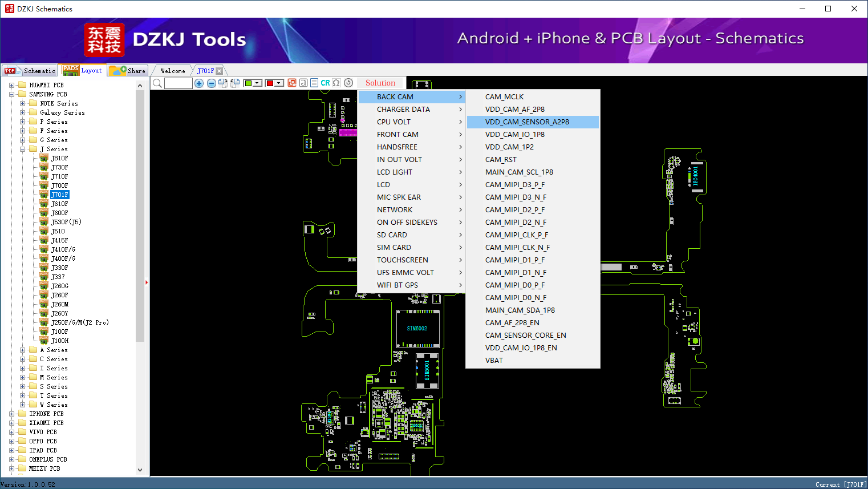This screenshot has height=489, width=868.
Task: Zoom in with the blue plus icon
Action: pos(199,83)
